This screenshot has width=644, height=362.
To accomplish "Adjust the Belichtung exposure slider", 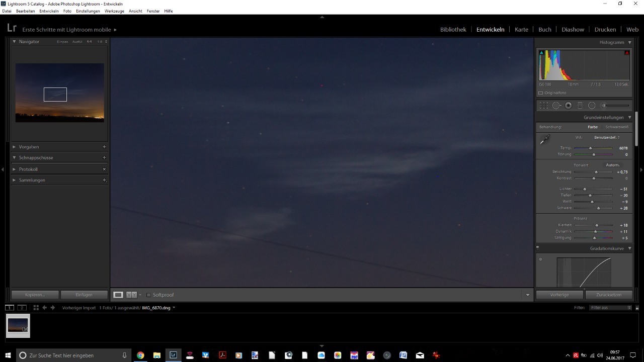I will click(596, 172).
